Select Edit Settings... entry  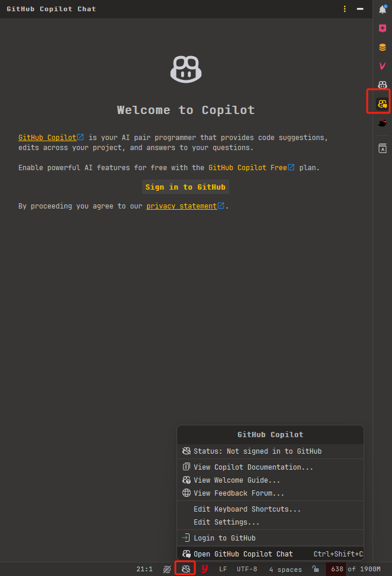(x=270, y=522)
